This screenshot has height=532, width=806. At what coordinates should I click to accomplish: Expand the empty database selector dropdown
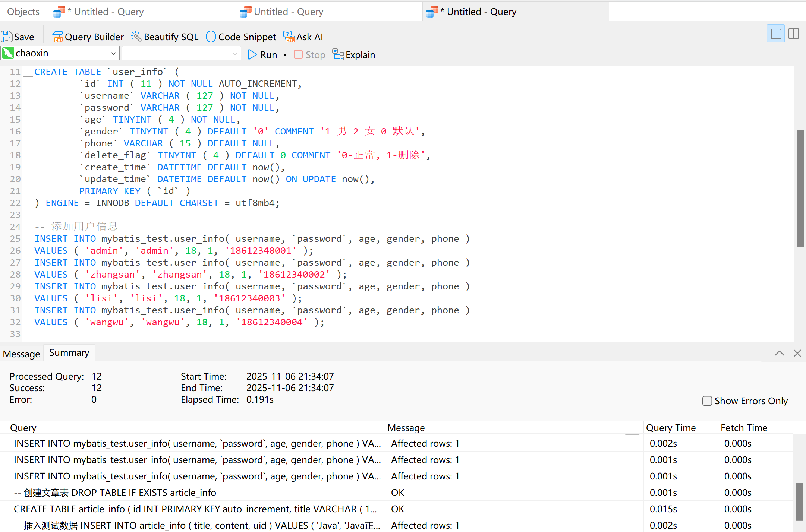[x=235, y=53]
